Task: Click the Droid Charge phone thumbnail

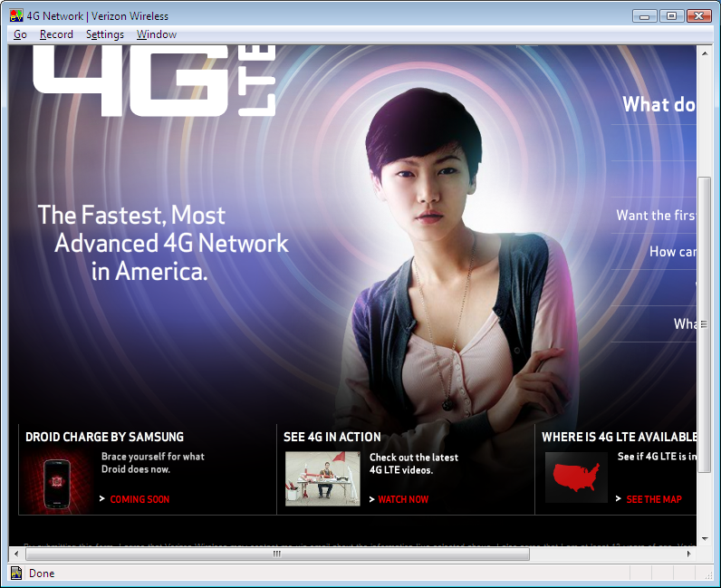Action: pyautogui.click(x=57, y=483)
